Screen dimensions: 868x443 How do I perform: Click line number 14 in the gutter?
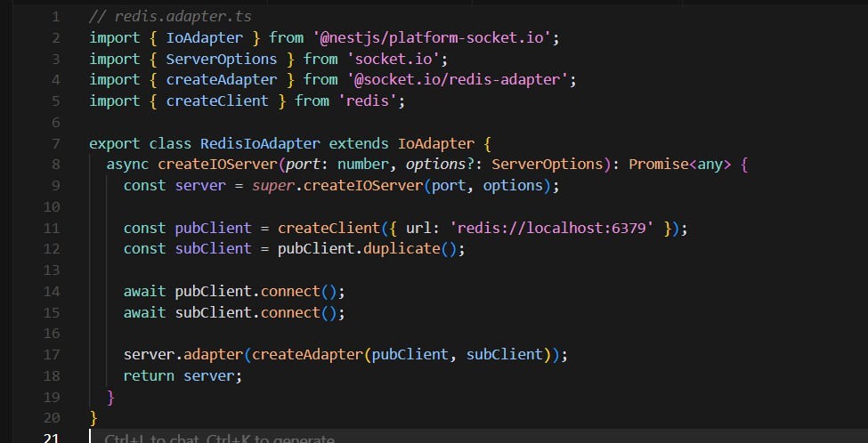click(x=52, y=292)
